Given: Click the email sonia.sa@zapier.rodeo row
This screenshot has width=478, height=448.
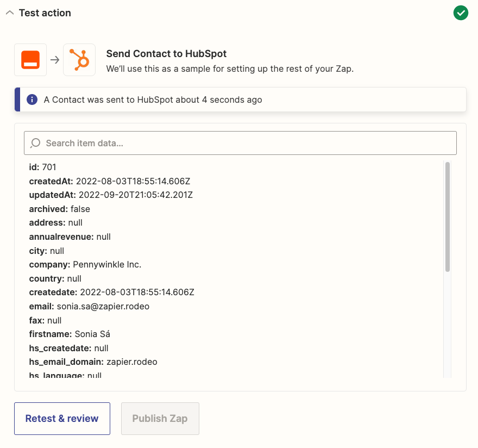Looking at the screenshot, I should [x=89, y=307].
